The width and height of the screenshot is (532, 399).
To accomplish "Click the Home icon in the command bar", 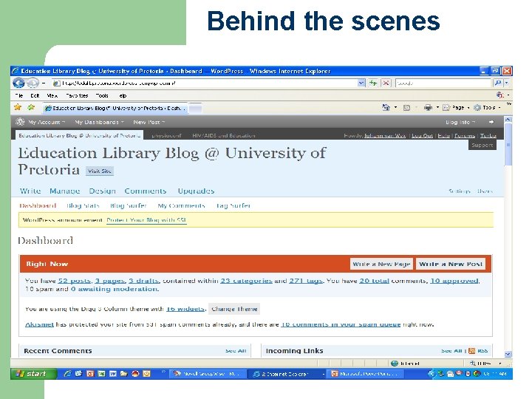I will [386, 108].
